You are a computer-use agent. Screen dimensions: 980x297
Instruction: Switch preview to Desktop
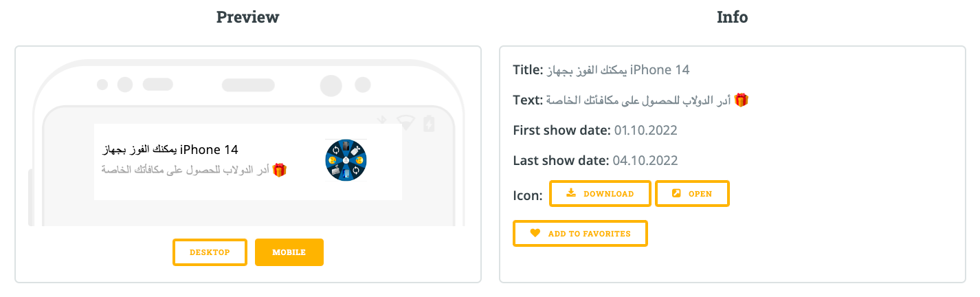[x=210, y=252]
